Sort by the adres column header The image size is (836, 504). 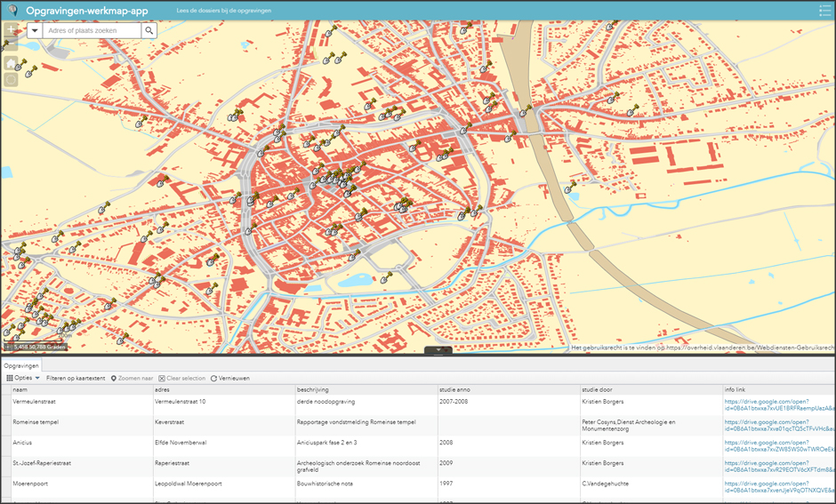[x=224, y=390]
